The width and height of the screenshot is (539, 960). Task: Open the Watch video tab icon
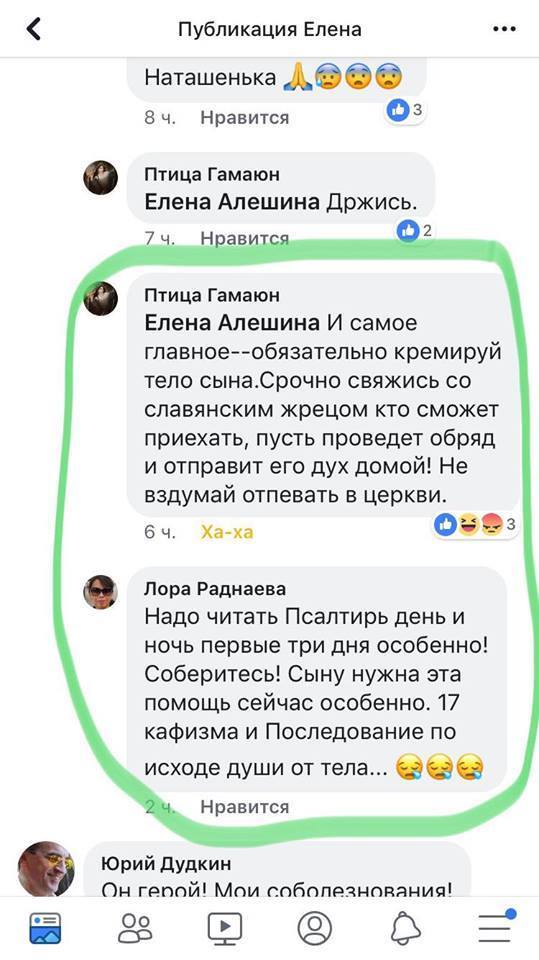tap(225, 928)
